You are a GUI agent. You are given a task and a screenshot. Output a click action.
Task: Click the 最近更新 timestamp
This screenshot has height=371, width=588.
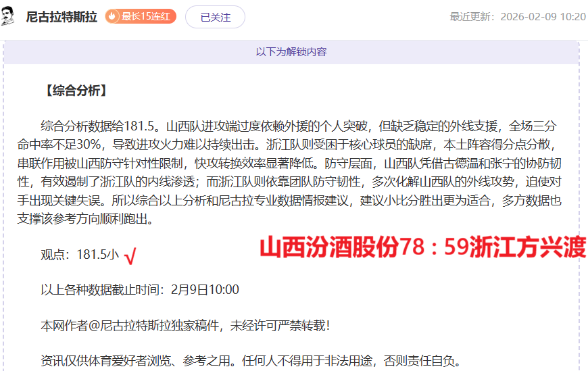(x=517, y=17)
